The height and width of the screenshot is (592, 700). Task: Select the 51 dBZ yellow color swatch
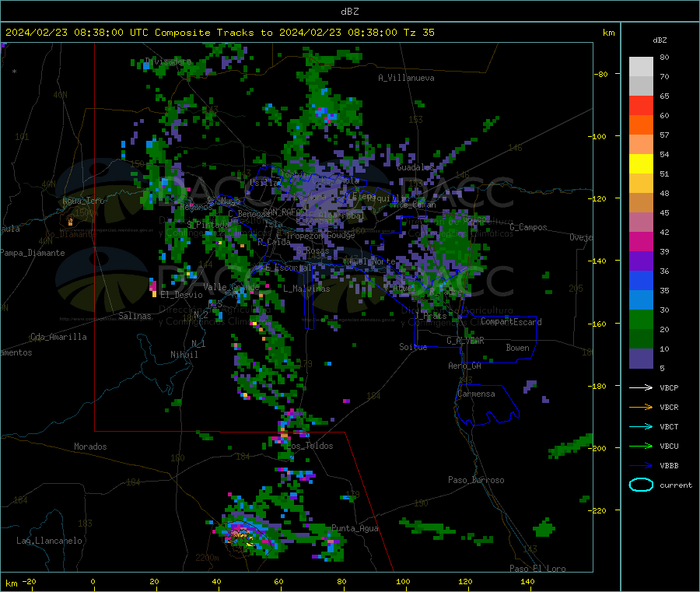(x=641, y=164)
